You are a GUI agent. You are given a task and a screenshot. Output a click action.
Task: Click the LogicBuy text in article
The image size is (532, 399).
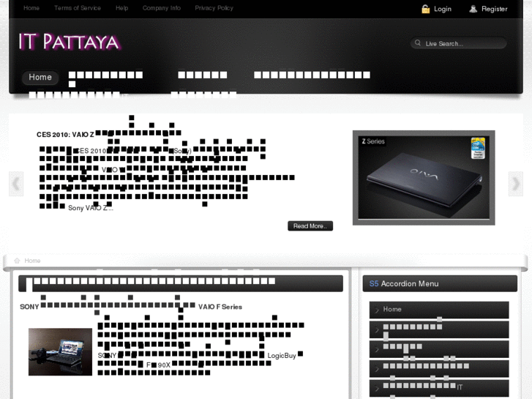[282, 356]
